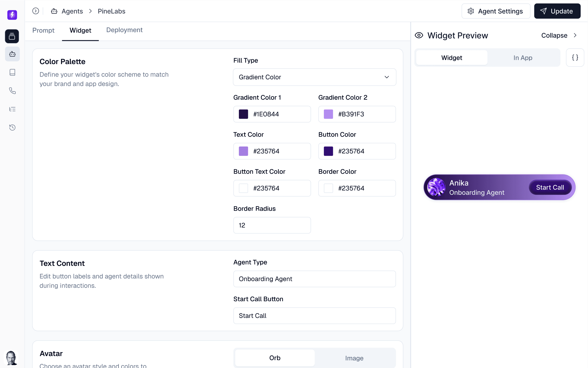Switch preview to In App mode

point(523,58)
